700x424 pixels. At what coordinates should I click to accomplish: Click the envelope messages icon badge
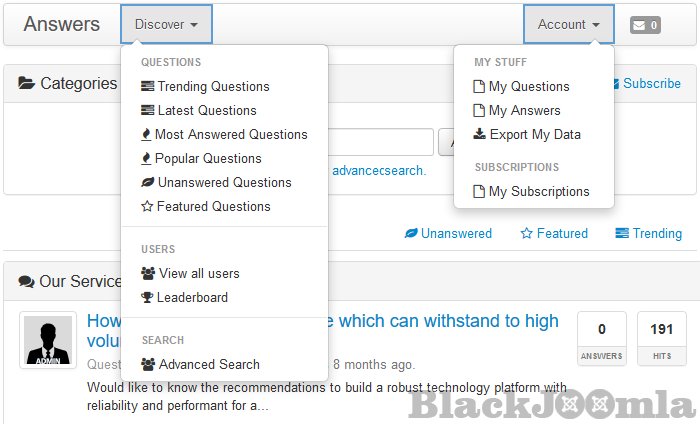[x=645, y=25]
